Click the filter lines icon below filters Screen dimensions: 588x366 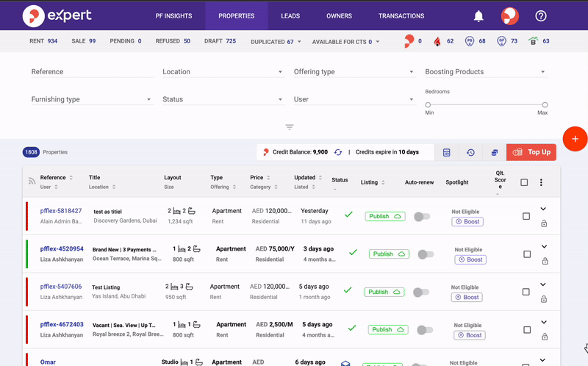click(290, 127)
